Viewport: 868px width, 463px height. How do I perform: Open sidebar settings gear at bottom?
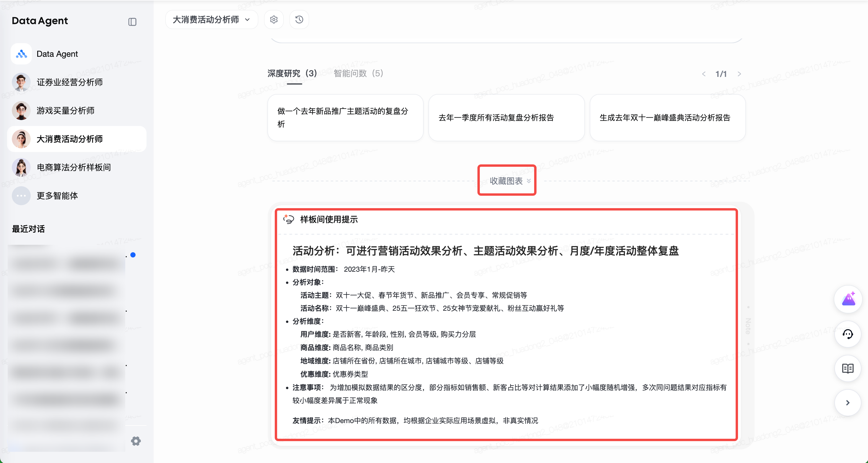coord(136,441)
